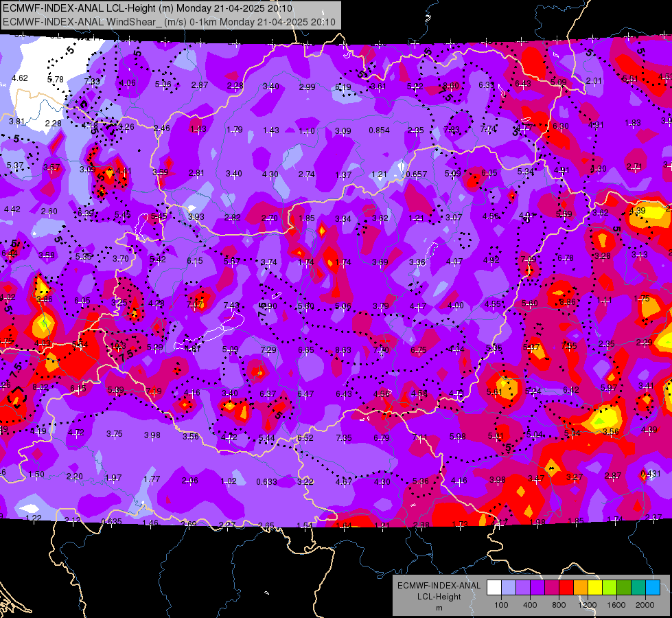Click the wind shear value 7.11
The width and height of the screenshot is (672, 618).
[x=419, y=437]
